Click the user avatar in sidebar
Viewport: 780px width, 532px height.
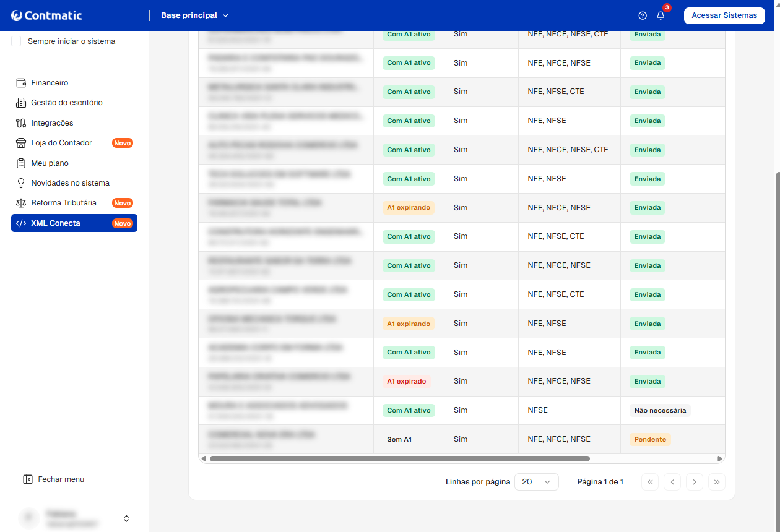[28, 518]
